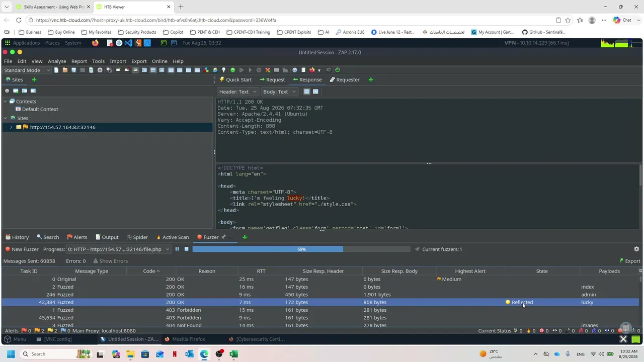Expand the http://154.57.164.82:32146 site node
This screenshot has height=362, width=644.
[11, 127]
